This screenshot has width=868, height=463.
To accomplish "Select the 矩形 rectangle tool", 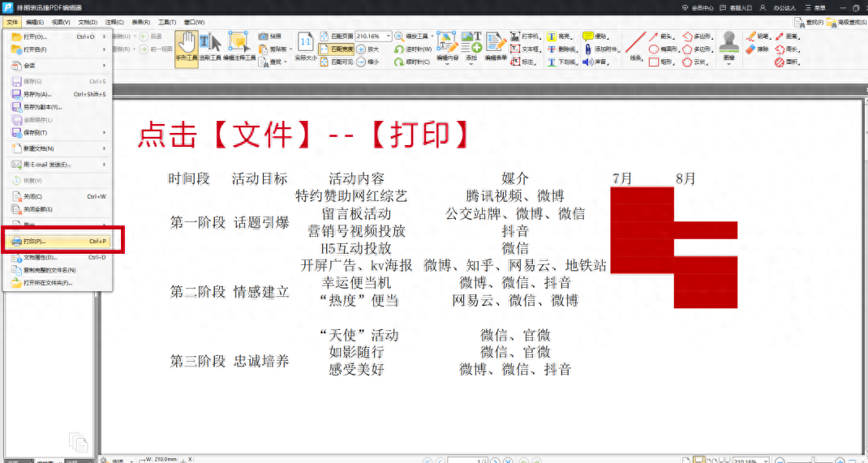I will click(x=662, y=62).
